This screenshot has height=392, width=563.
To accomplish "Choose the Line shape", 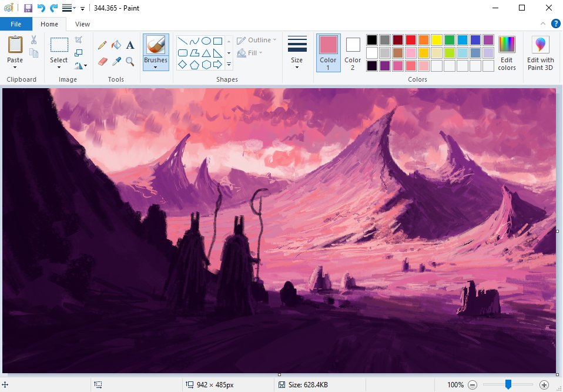I will 182,41.
